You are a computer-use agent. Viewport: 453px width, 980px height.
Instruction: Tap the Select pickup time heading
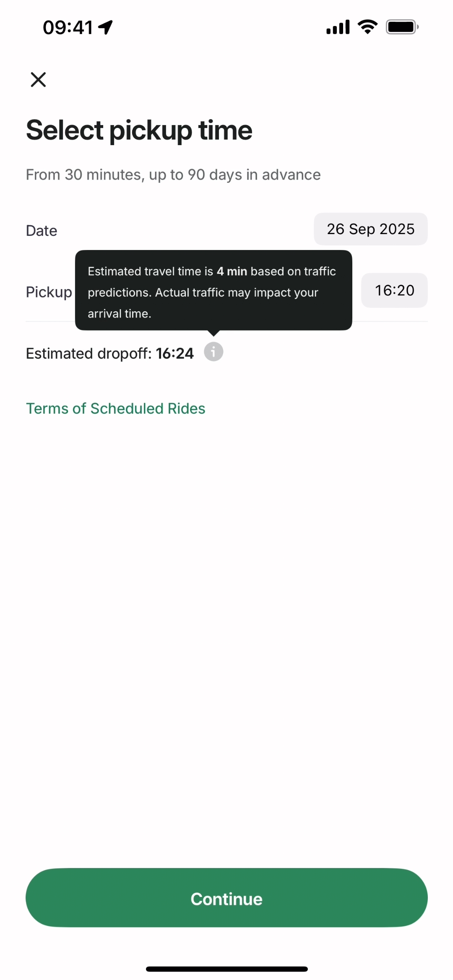pos(139,130)
